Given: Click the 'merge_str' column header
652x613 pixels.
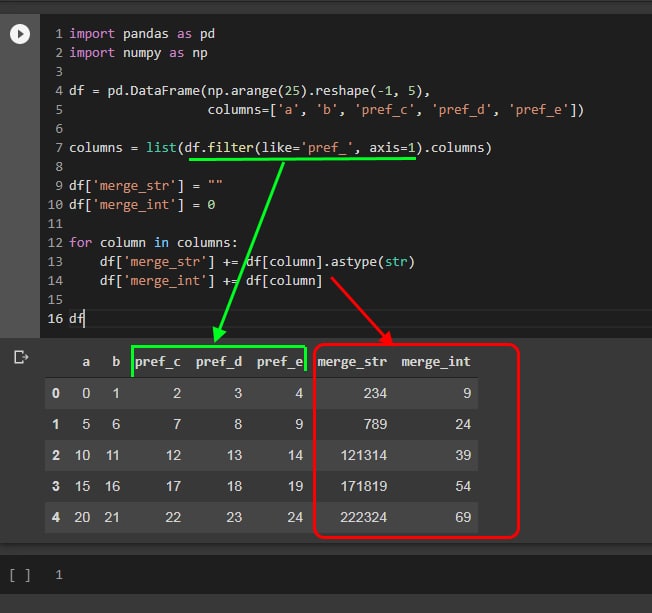Looking at the screenshot, I should click(352, 362).
